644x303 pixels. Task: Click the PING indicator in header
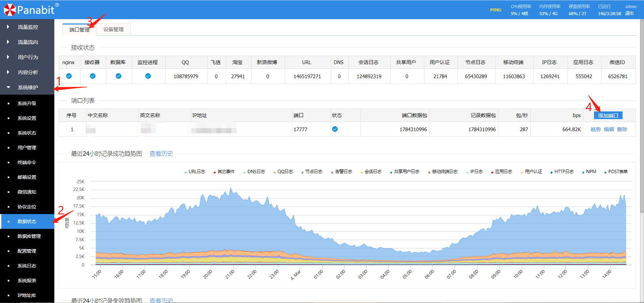[x=495, y=10]
